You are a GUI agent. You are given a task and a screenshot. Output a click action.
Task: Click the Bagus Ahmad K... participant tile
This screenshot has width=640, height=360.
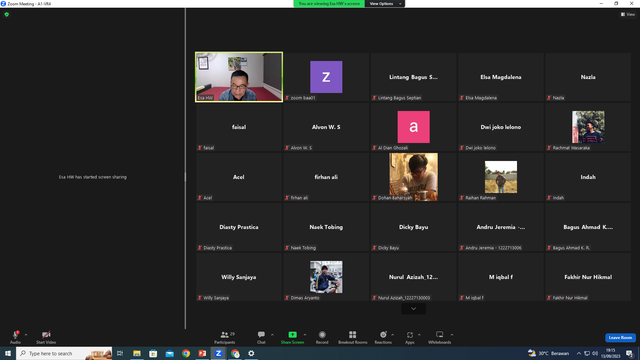tap(588, 227)
